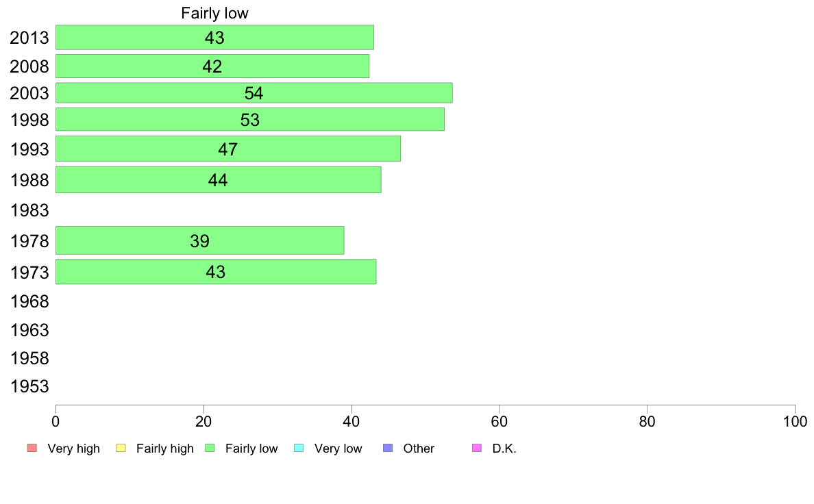
Task: Click the Other blue legend swatch
Action: 388,448
